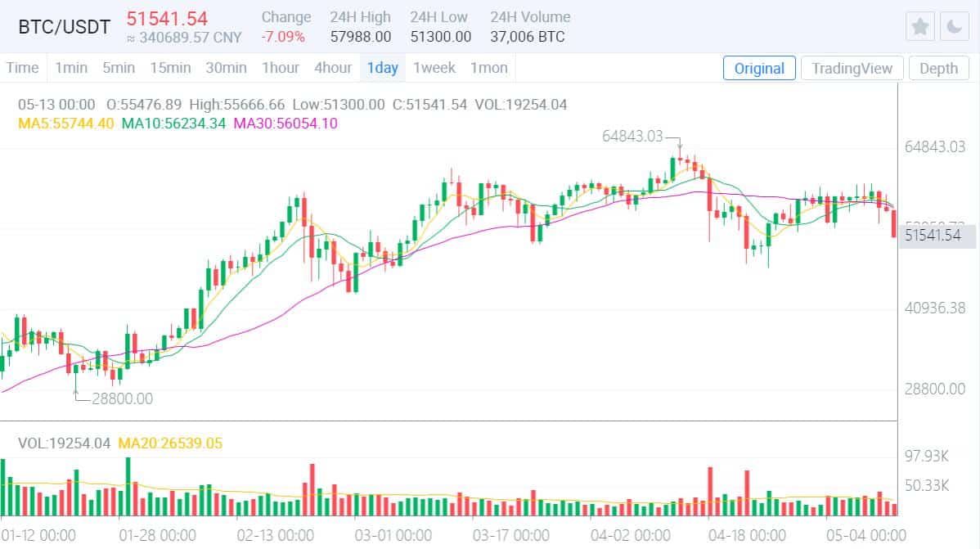Viewport: 980px width, 549px height.
Task: Switch to the 4hour timeframe
Action: coord(332,68)
